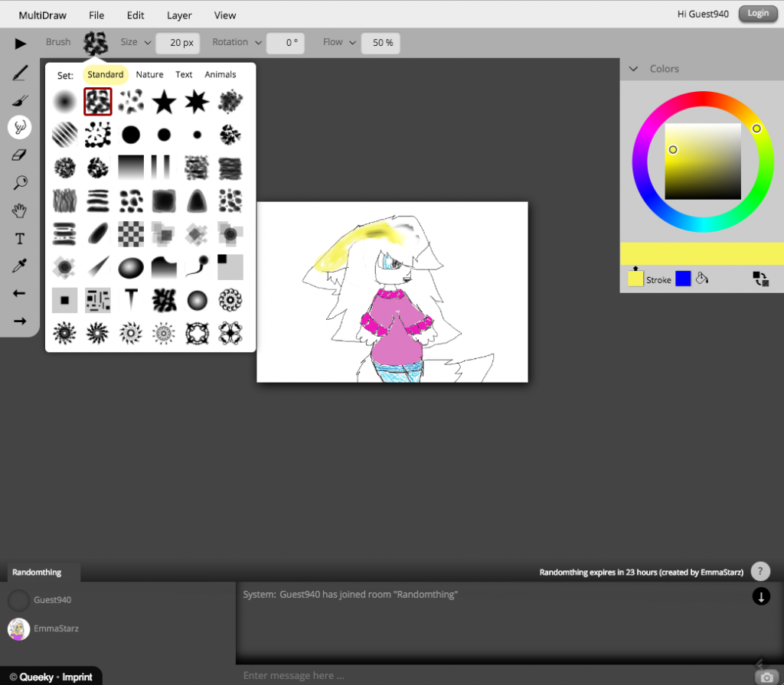Switch to the Nature brush set
784x685 pixels.
click(x=149, y=74)
